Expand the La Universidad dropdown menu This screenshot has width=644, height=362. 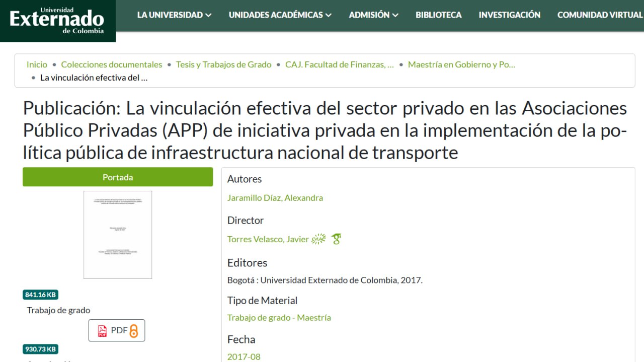point(174,15)
